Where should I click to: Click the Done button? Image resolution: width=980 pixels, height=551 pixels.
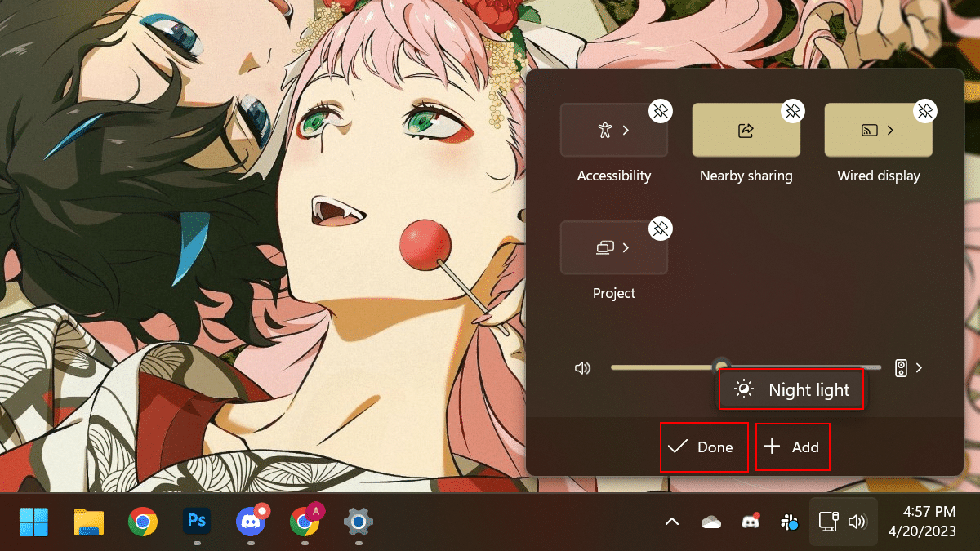click(x=704, y=447)
